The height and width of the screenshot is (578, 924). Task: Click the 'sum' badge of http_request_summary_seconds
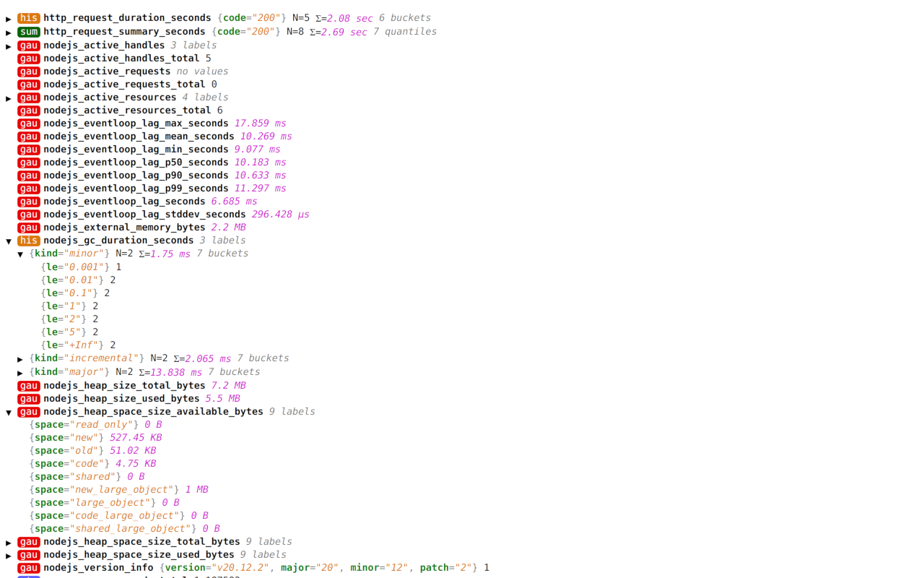(29, 32)
